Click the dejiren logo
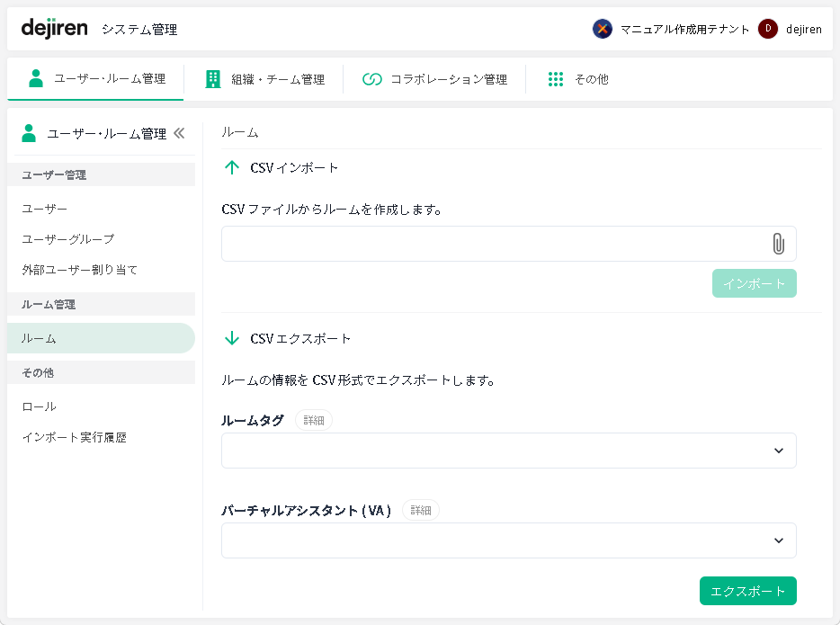The image size is (840, 625). (x=54, y=28)
